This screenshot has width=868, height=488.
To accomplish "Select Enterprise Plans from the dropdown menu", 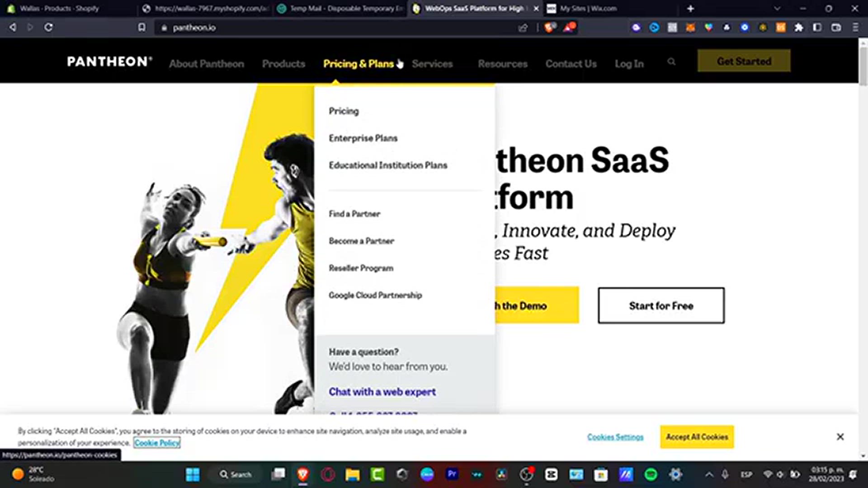I will point(363,138).
